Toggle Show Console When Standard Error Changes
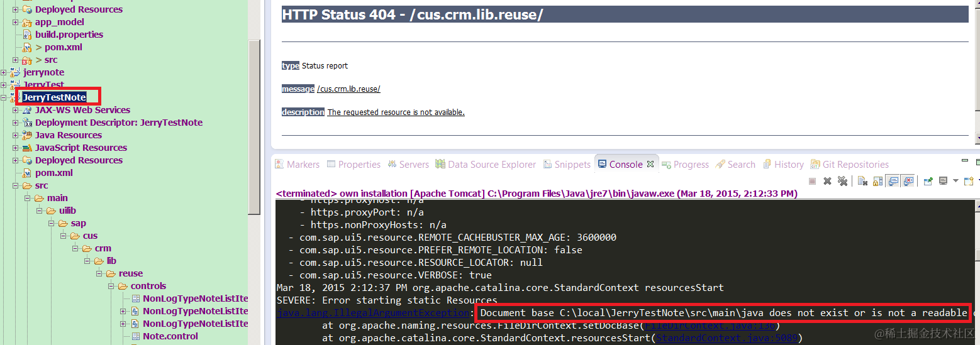 [908, 181]
